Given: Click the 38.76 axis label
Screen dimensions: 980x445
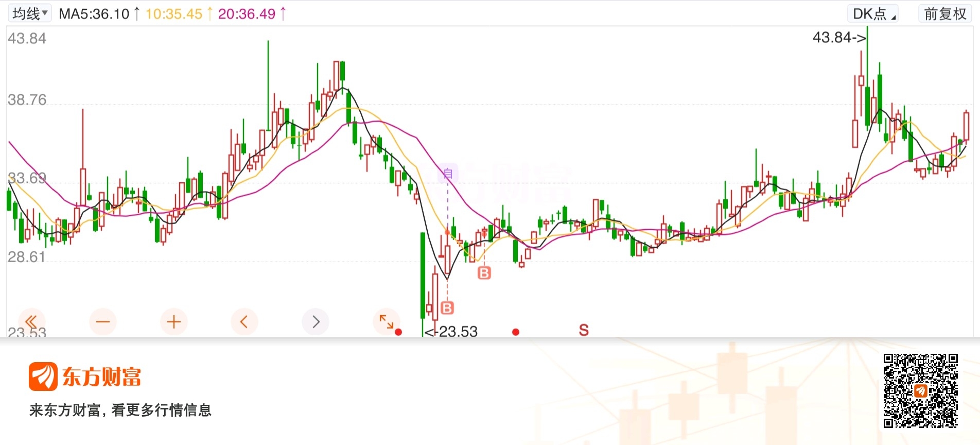Looking at the screenshot, I should [27, 99].
